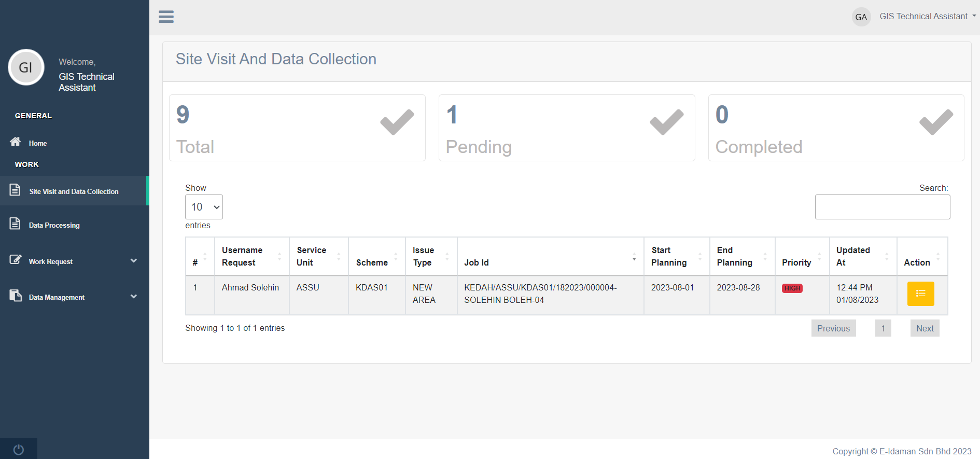Screen dimensions: 980x459
Task: Select page 1 in pagination
Action: tap(883, 328)
